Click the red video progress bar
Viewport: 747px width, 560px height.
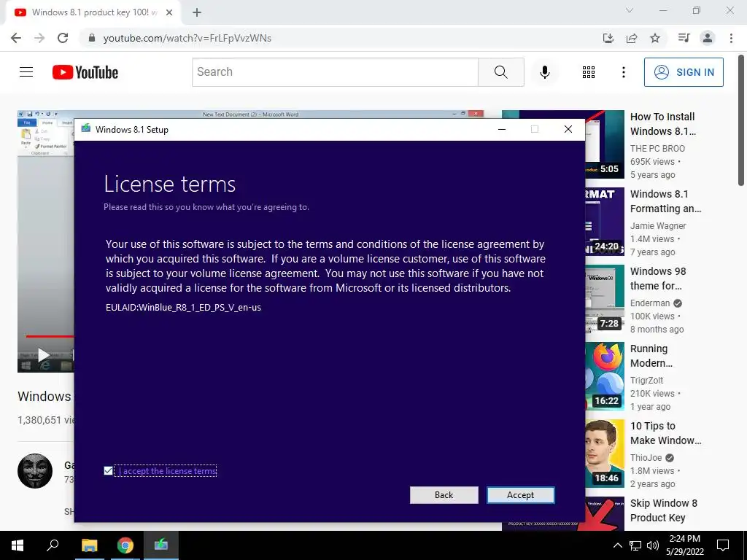pyautogui.click(x=50, y=336)
